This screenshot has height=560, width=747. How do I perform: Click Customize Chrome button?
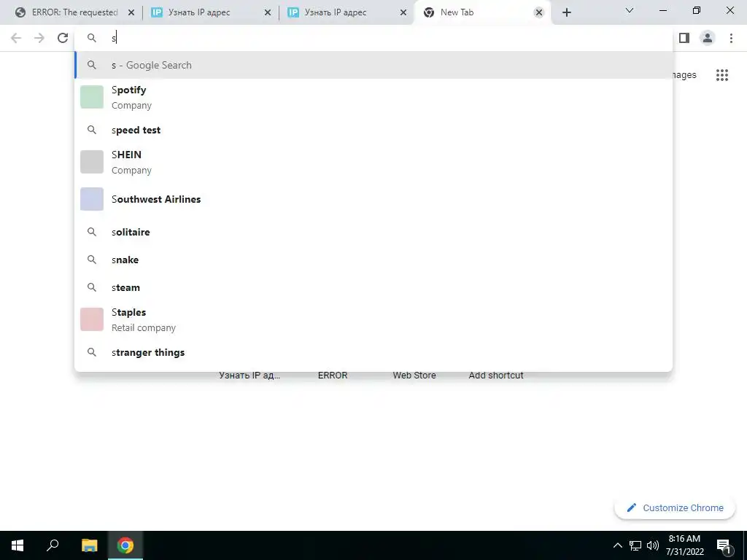tap(675, 508)
